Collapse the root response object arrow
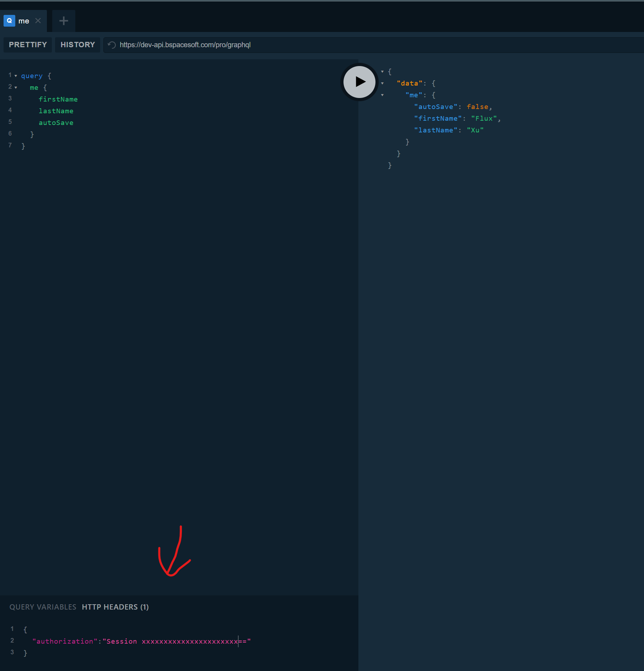This screenshot has height=671, width=644. pyautogui.click(x=382, y=72)
